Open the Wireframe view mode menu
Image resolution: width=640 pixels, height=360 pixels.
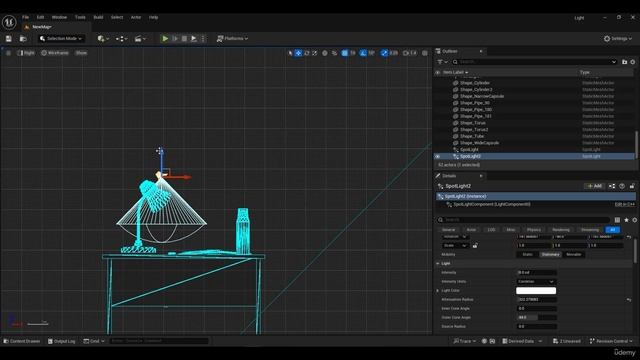click(x=55, y=53)
